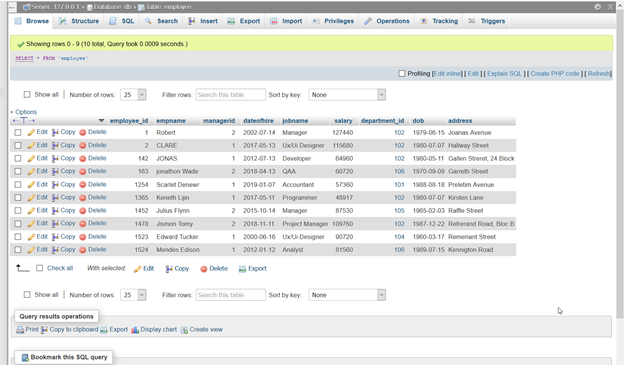Click the With selected Export icon

(242, 269)
